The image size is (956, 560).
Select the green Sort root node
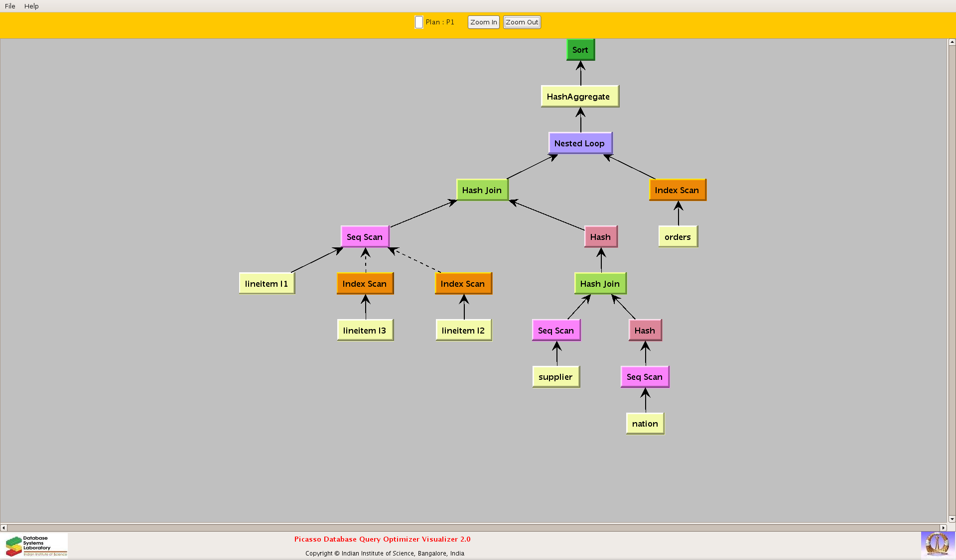coord(580,50)
